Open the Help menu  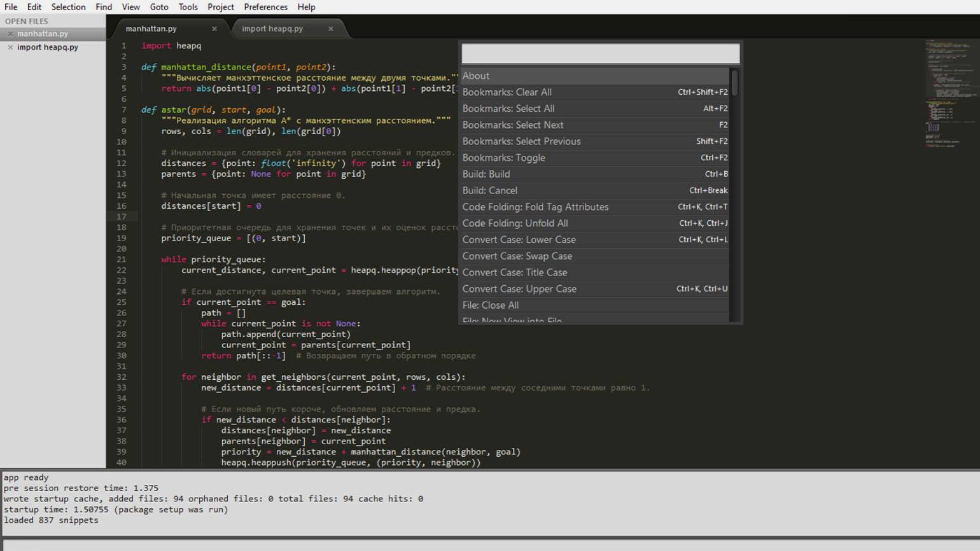(x=306, y=7)
